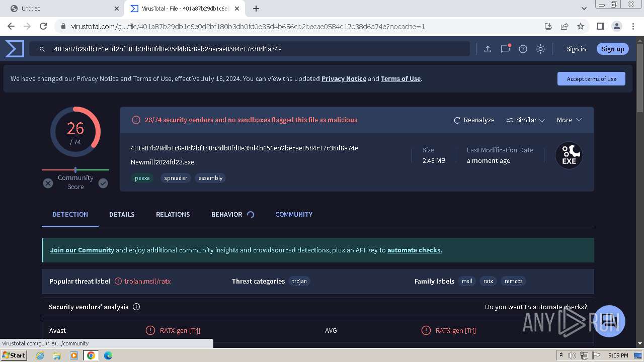Bookmark this page with star icon

(581, 26)
